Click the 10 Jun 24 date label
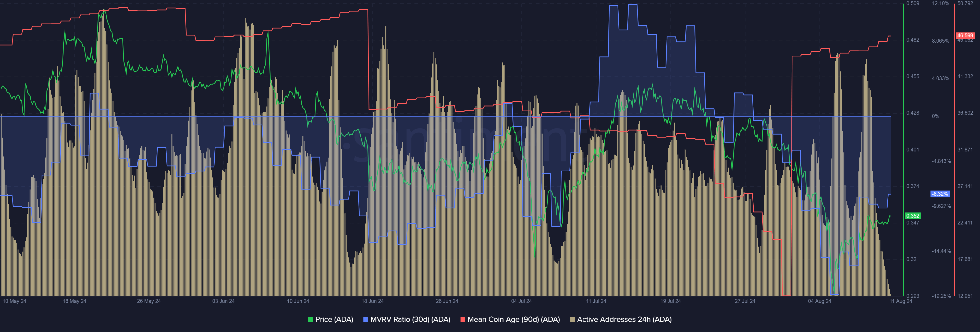Viewport: 980px width, 332px height. coord(298,301)
